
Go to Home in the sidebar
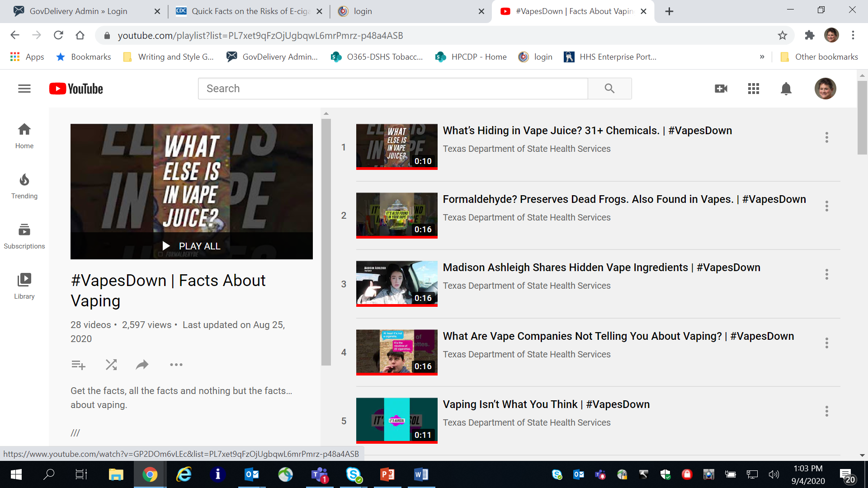click(x=24, y=136)
